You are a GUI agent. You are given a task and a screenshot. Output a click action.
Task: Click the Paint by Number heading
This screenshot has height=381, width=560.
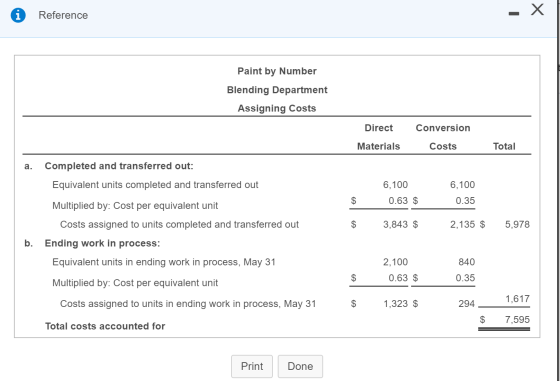coord(277,71)
